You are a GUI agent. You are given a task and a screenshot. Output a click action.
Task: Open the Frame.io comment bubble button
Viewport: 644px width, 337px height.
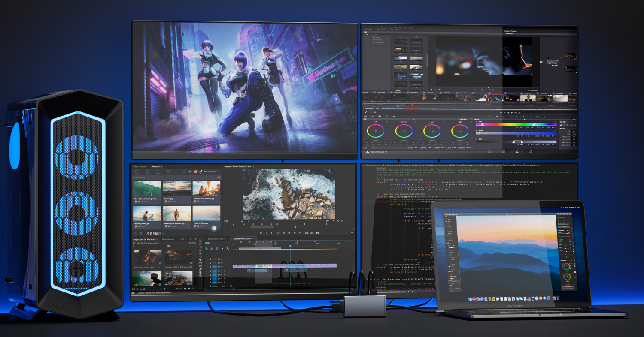point(214,229)
